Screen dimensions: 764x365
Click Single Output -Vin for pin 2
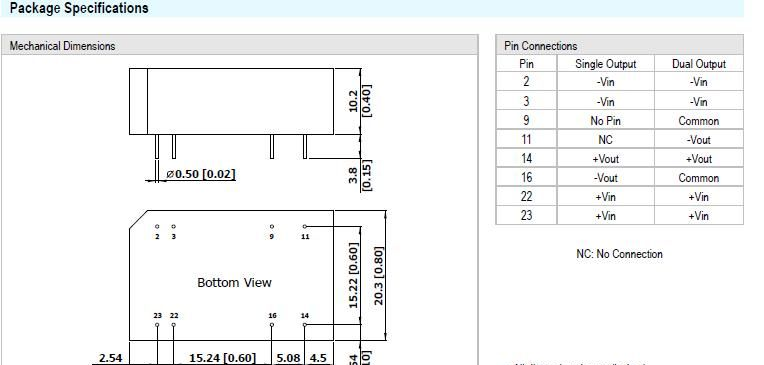coord(606,82)
